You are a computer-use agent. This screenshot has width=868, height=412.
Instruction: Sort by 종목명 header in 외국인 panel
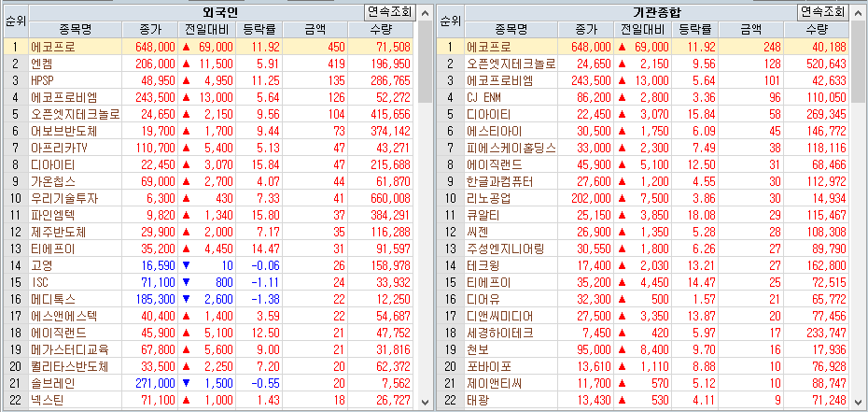click(x=76, y=29)
